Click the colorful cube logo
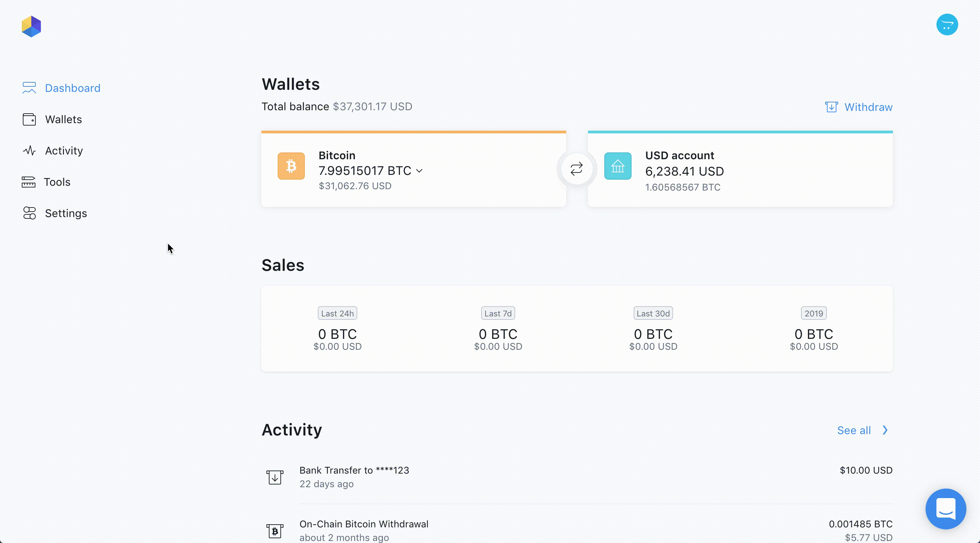The image size is (980, 543). coord(31,26)
